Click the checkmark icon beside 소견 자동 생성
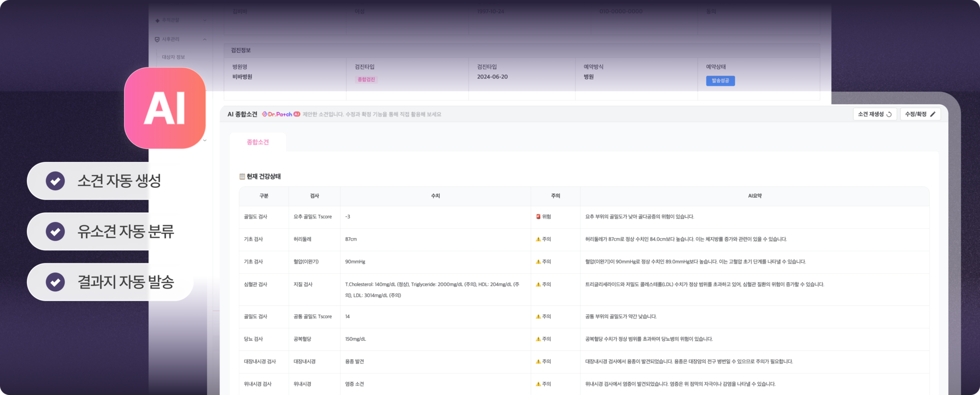This screenshot has width=980, height=395. point(55,181)
